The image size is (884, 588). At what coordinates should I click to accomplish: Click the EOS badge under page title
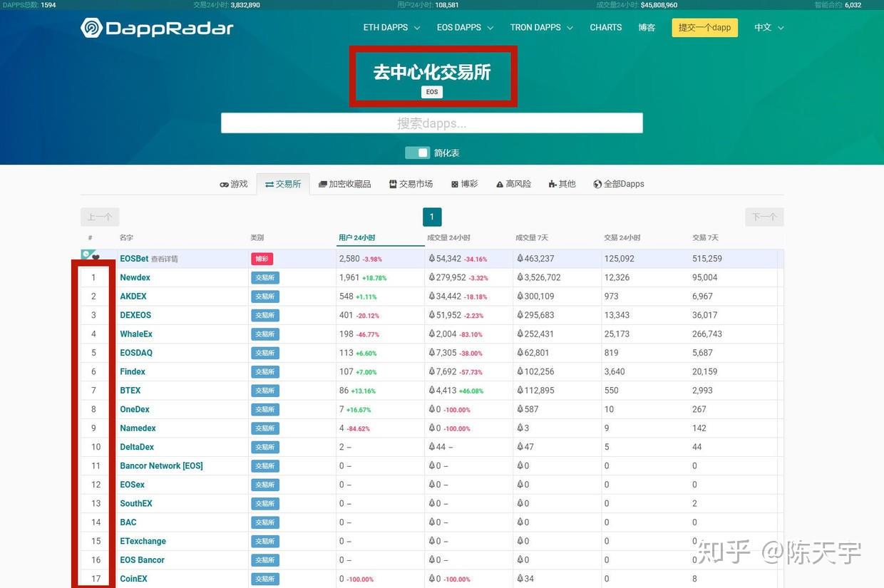click(432, 92)
